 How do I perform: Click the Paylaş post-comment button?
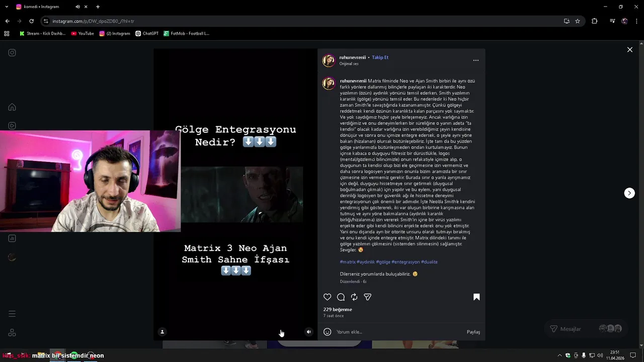tap(473, 332)
